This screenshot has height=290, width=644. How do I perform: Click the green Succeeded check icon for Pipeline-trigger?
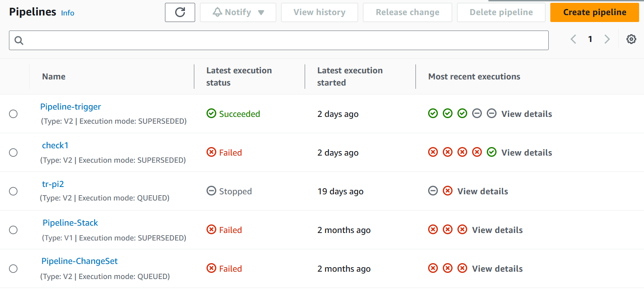coord(211,114)
